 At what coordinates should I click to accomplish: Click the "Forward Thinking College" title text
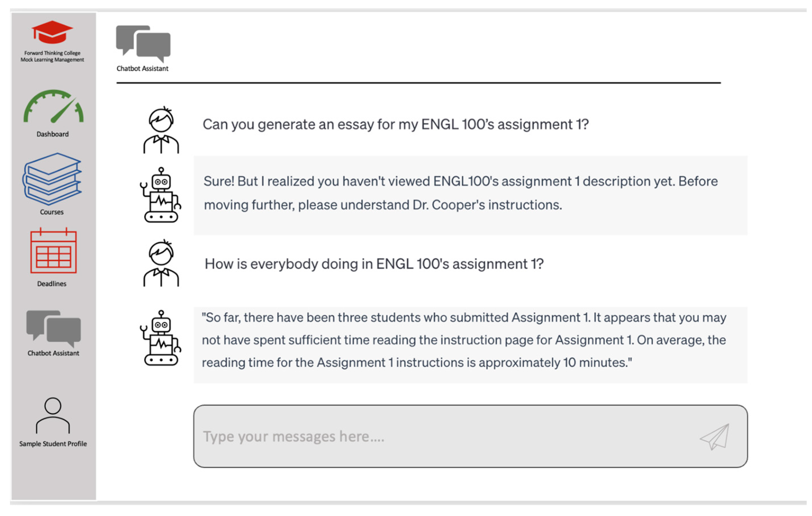click(x=52, y=53)
